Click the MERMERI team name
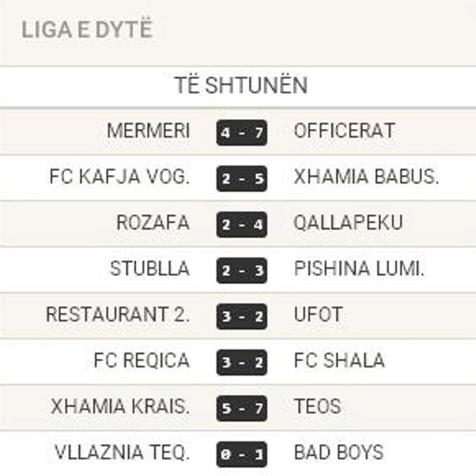Image resolution: width=476 pixels, height=476 pixels. [149, 131]
